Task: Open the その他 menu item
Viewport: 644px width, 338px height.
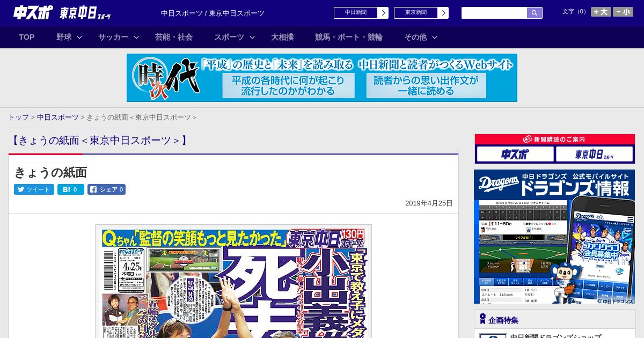Action: [x=415, y=37]
